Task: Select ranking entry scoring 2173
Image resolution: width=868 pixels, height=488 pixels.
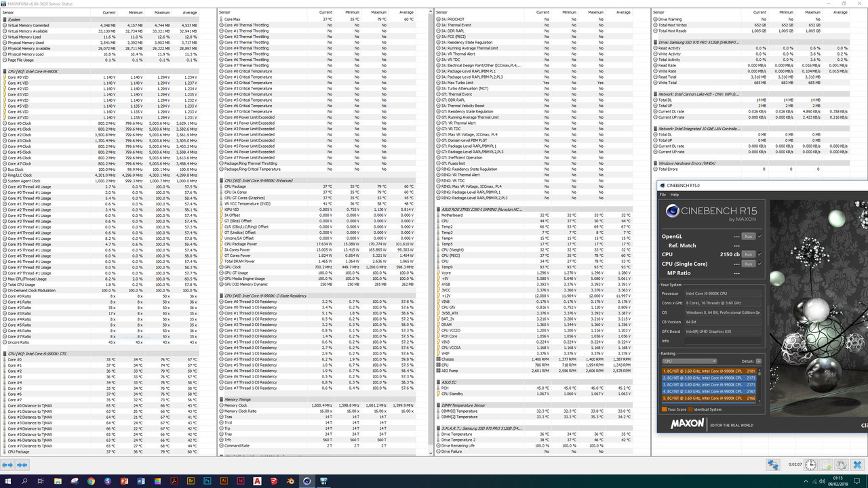Action: pyautogui.click(x=709, y=378)
